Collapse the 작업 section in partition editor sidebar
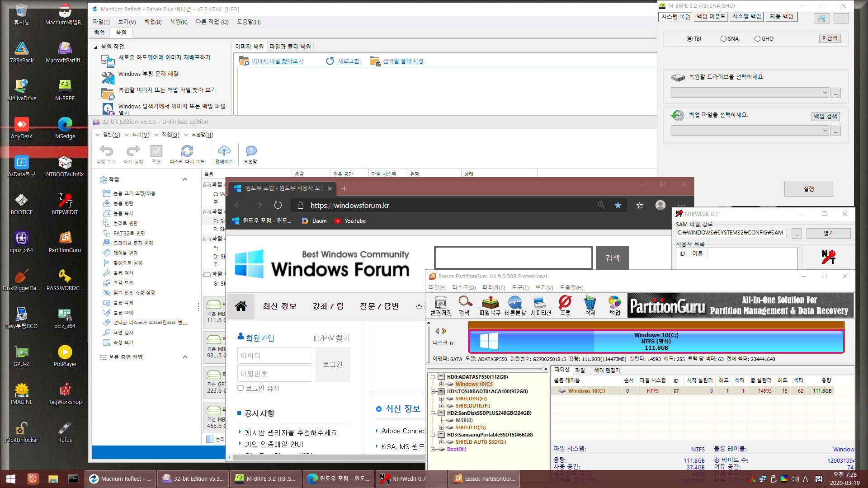Viewport: 868px width, 488px height. 185,179
